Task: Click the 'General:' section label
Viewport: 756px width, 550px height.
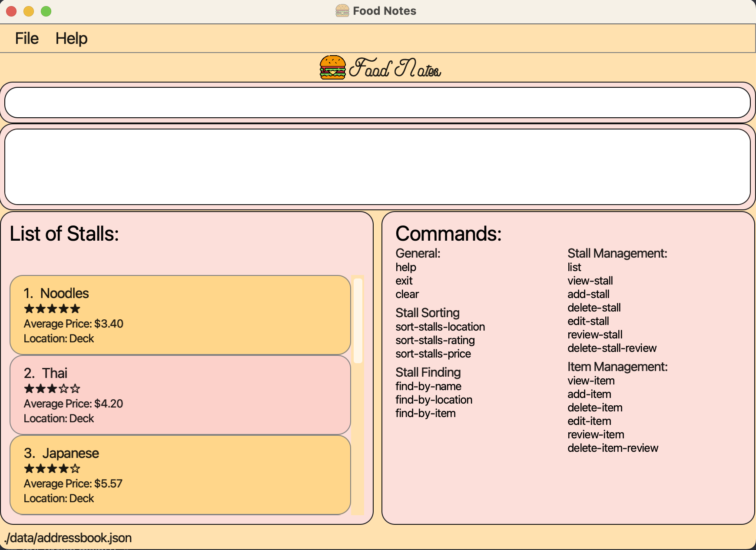Action: 418,253
